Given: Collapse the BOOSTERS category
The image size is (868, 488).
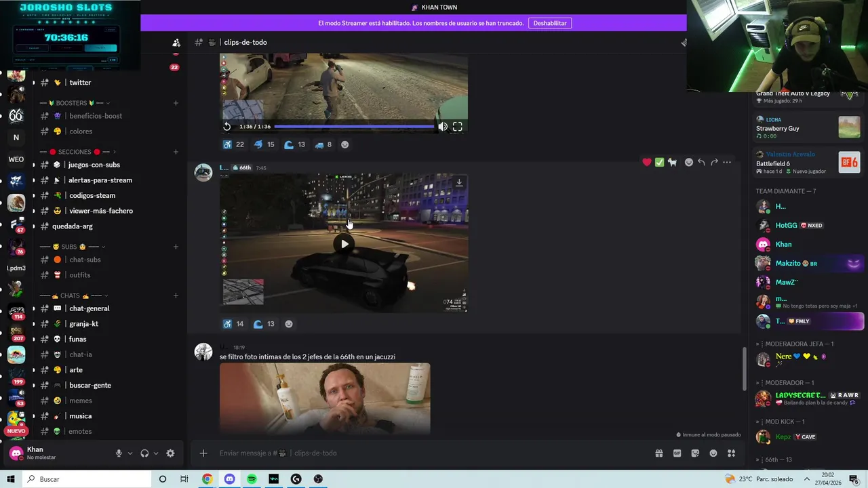Looking at the screenshot, I should (x=75, y=103).
